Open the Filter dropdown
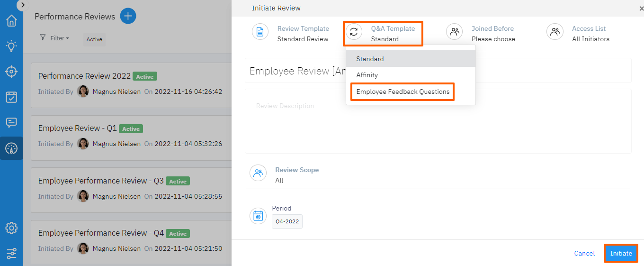 [x=55, y=38]
